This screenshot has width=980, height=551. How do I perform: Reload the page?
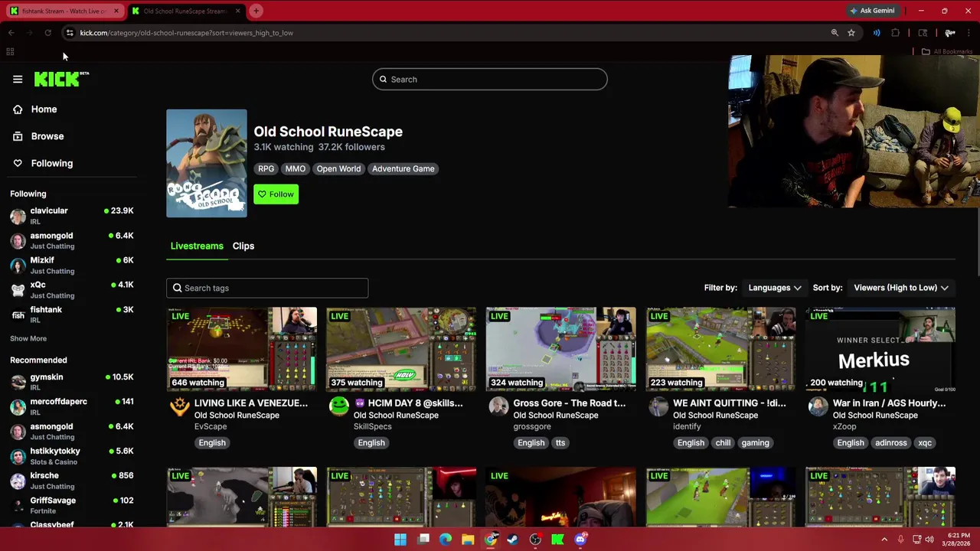coord(47,33)
